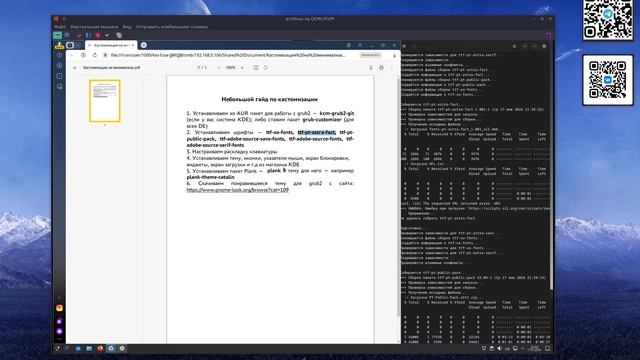
Task: Open the fourth browser side panel icon
Action: tap(60, 87)
